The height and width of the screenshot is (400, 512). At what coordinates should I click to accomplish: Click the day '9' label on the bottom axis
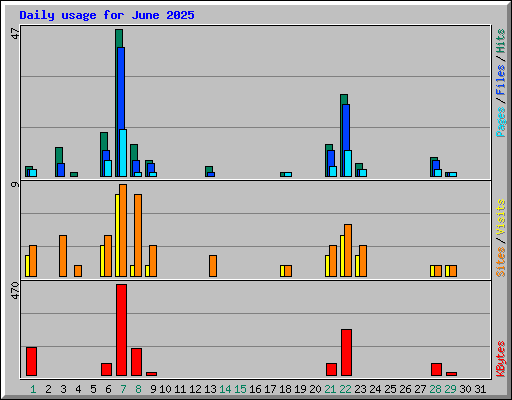click(x=153, y=389)
